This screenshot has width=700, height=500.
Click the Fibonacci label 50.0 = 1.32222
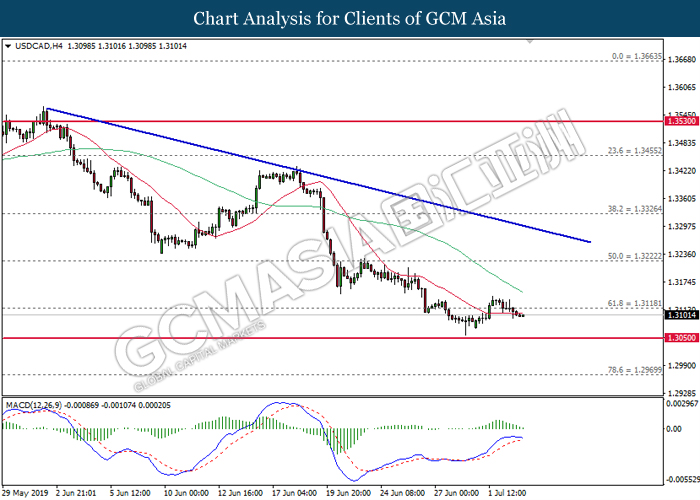635,256
